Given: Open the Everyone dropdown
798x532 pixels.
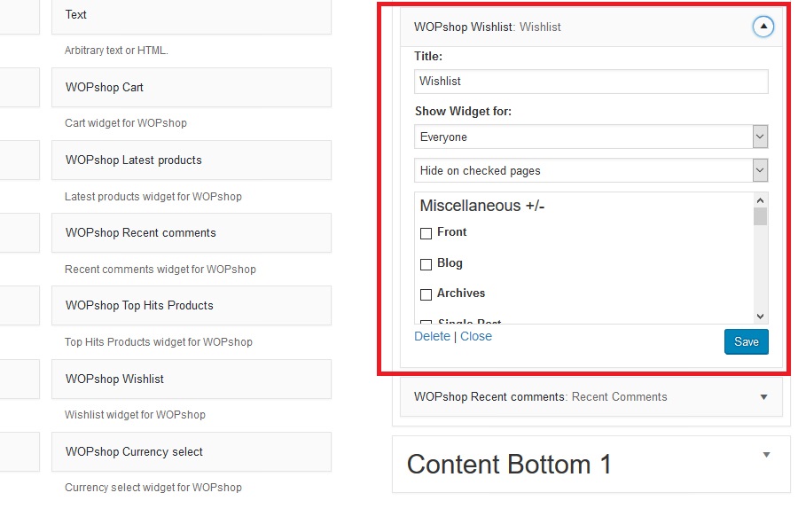Looking at the screenshot, I should [591, 137].
